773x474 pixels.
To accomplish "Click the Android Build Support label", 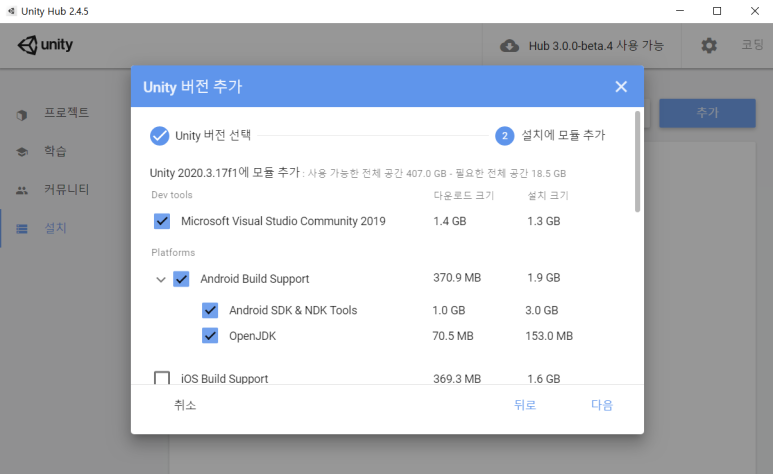I will [x=254, y=279].
